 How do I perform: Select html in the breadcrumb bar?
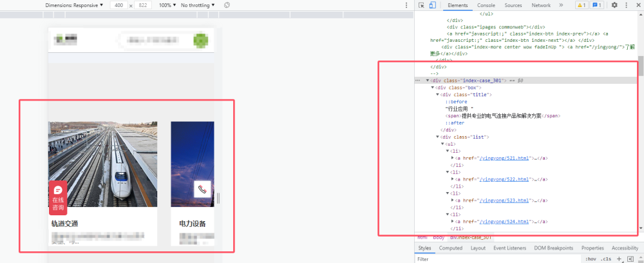[x=422, y=237]
